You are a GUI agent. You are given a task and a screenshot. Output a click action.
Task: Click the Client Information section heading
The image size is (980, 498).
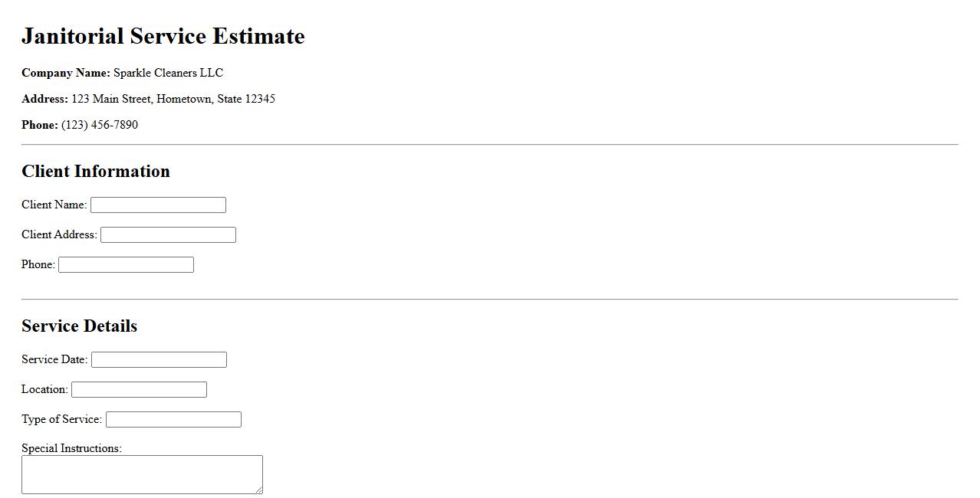point(96,171)
